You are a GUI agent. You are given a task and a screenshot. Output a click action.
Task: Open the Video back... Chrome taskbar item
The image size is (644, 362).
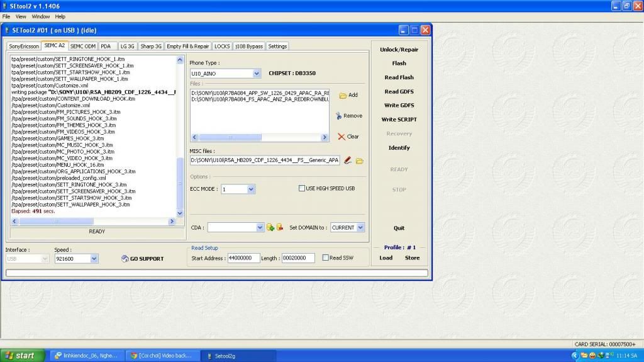[162, 356]
